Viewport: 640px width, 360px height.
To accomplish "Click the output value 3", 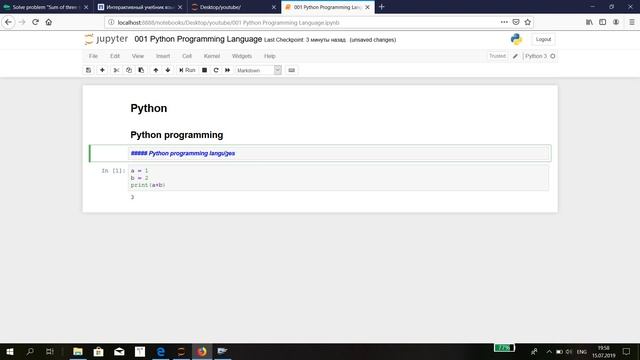I will [132, 197].
